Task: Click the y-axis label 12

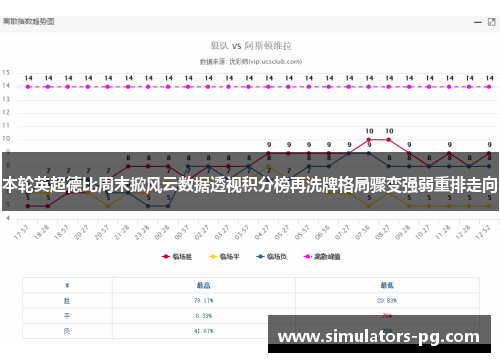Action: pyautogui.click(x=6, y=112)
